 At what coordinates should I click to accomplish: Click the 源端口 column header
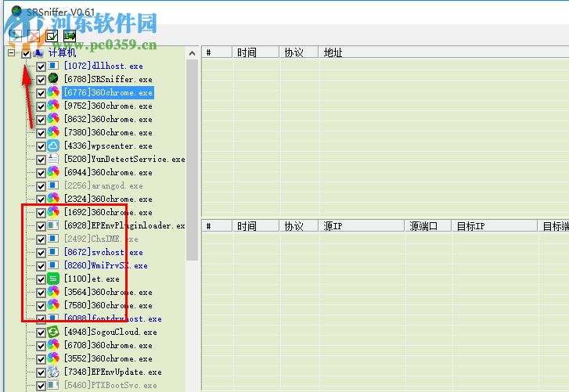click(x=428, y=226)
